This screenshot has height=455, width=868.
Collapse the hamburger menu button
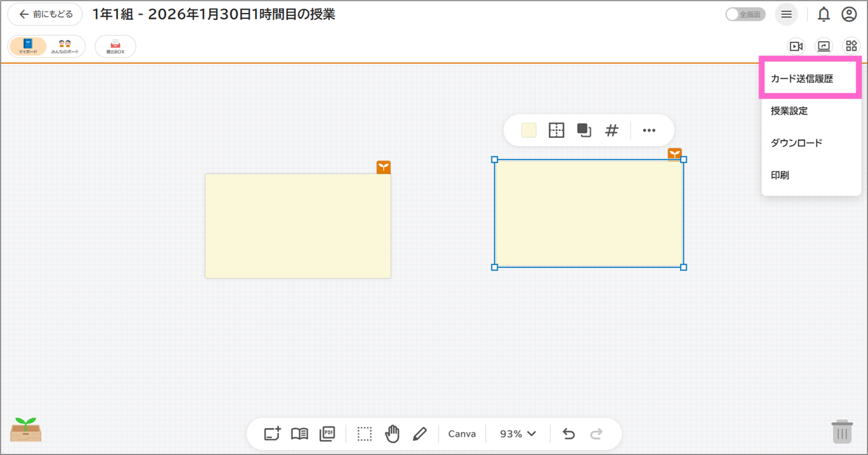786,15
